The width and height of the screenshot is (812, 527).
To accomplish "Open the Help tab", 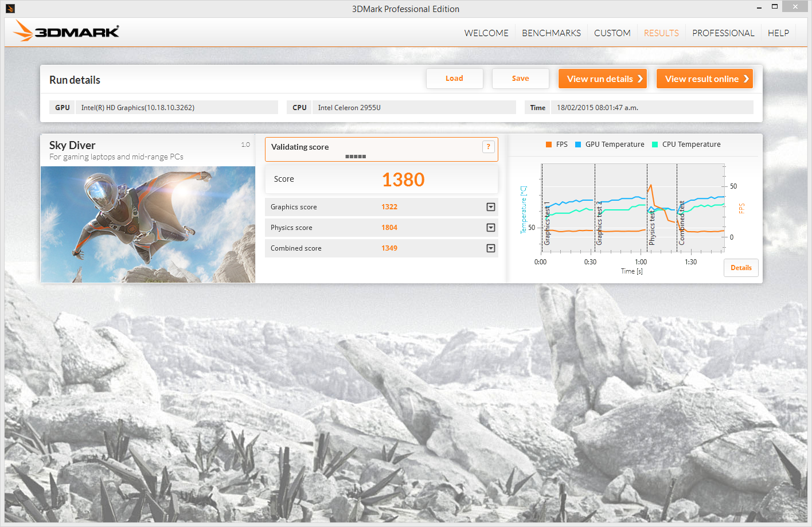I will point(778,33).
